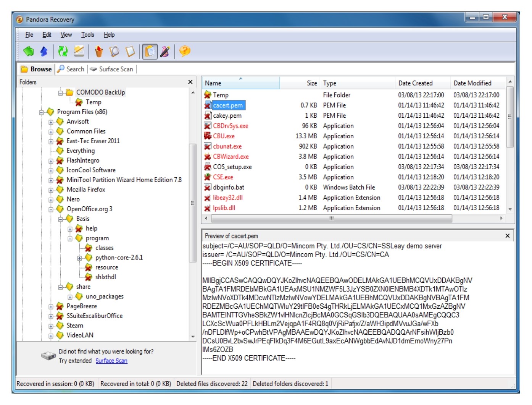Click the folder tree vertical scrollbar thumb
This screenshot has width=532, height=405.
[x=193, y=203]
